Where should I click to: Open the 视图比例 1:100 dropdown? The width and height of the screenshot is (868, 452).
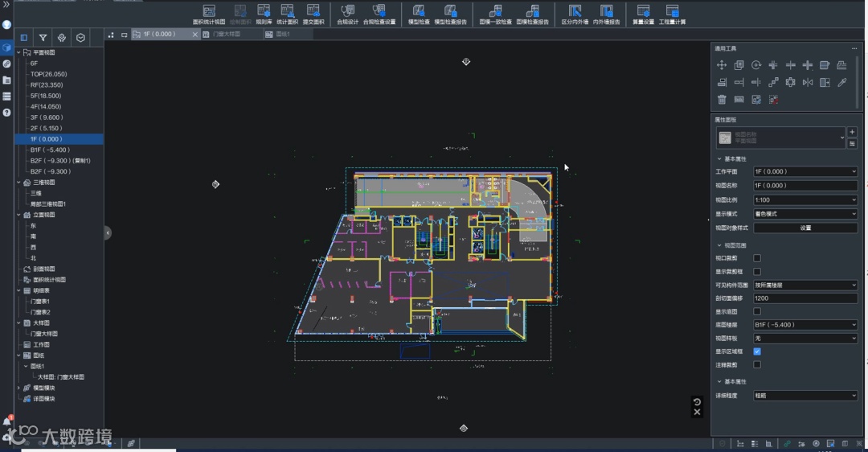(x=805, y=200)
